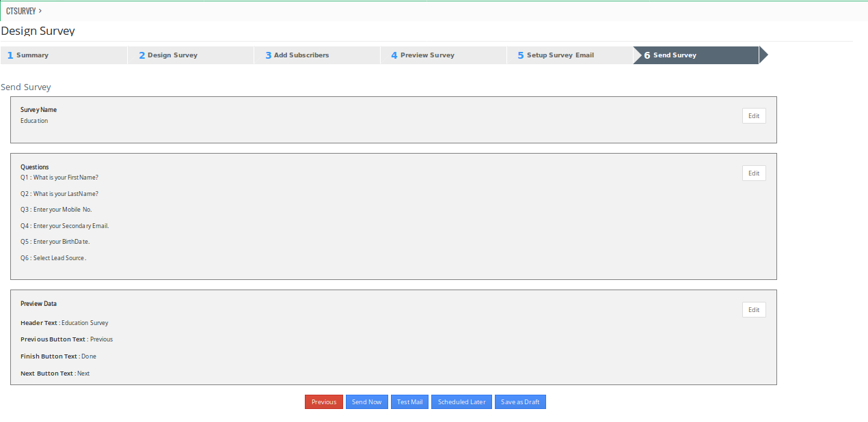The image size is (868, 422).
Task: Click the Previous Button Text line
Action: 67,339
